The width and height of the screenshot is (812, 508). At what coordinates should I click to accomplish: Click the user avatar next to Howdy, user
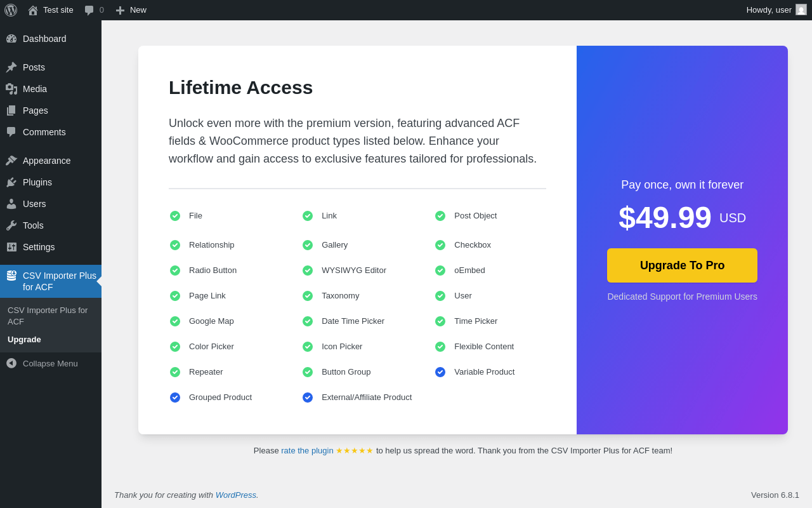801,10
